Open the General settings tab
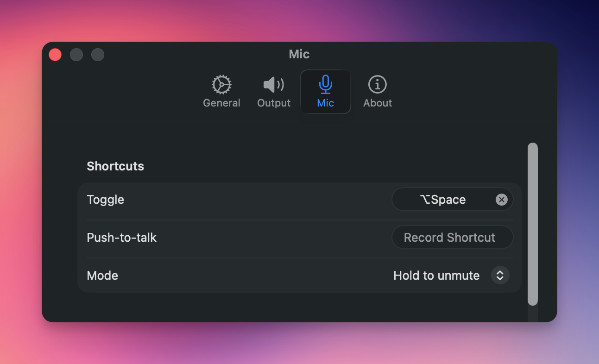599x364 pixels. point(221,92)
